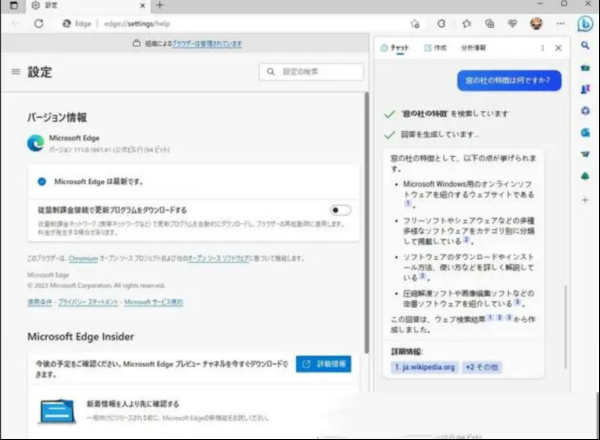Toggle metered connection update download switch
Screen dimensions: 600x440
[x=340, y=210]
